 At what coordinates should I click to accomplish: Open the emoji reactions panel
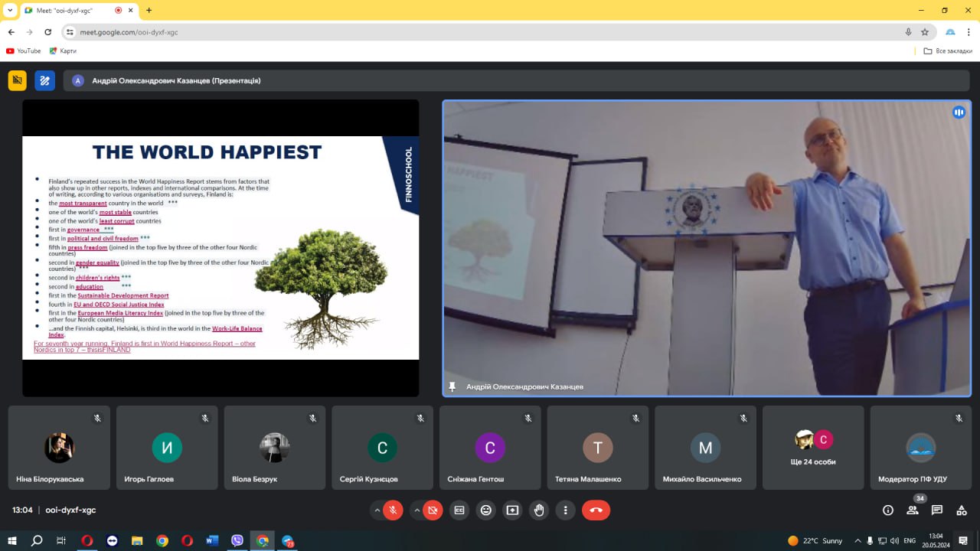pos(485,510)
